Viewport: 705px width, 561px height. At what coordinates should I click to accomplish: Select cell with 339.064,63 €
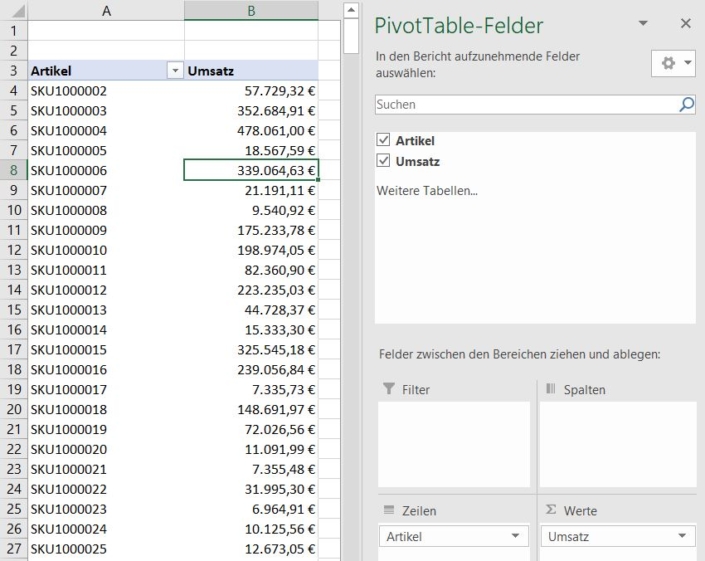point(251,170)
